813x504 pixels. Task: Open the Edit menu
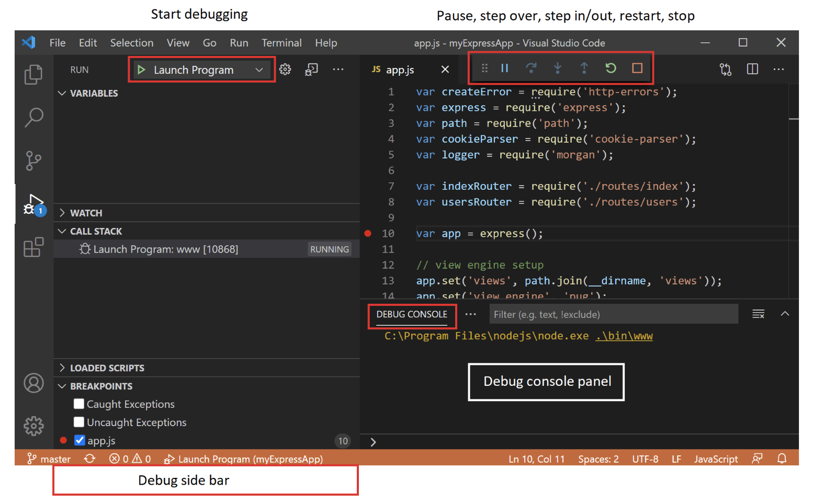click(88, 43)
